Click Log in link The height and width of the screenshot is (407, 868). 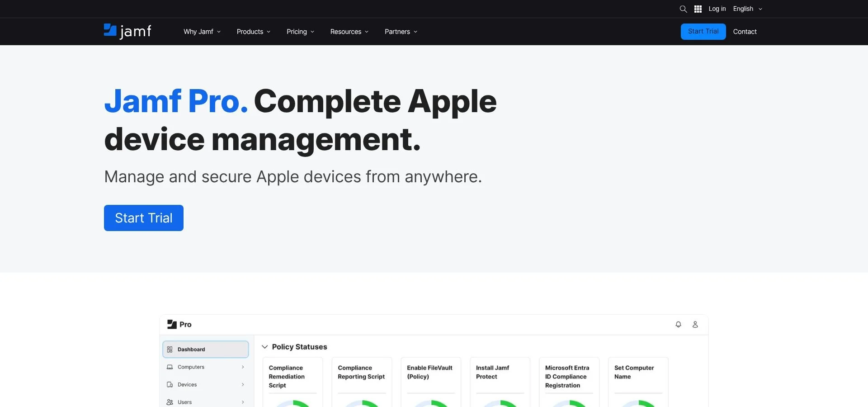717,9
